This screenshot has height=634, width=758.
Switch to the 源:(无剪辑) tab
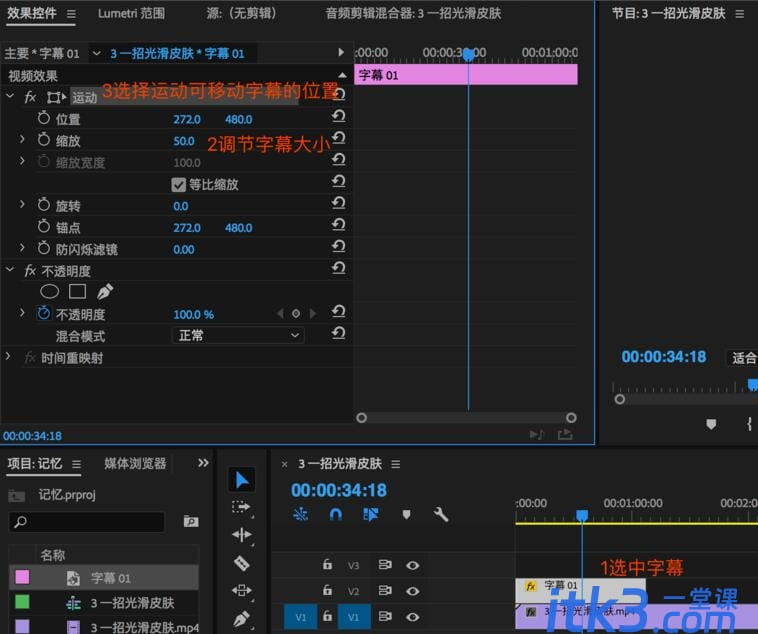pos(241,13)
